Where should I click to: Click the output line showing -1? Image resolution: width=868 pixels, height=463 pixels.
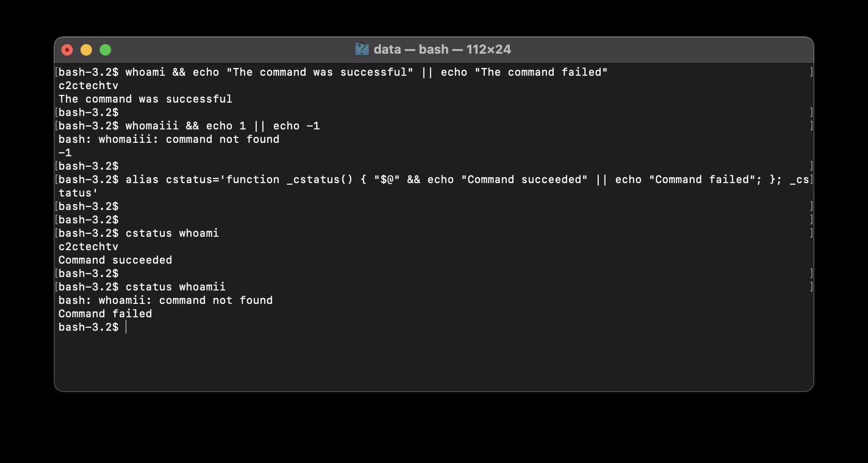coord(65,152)
